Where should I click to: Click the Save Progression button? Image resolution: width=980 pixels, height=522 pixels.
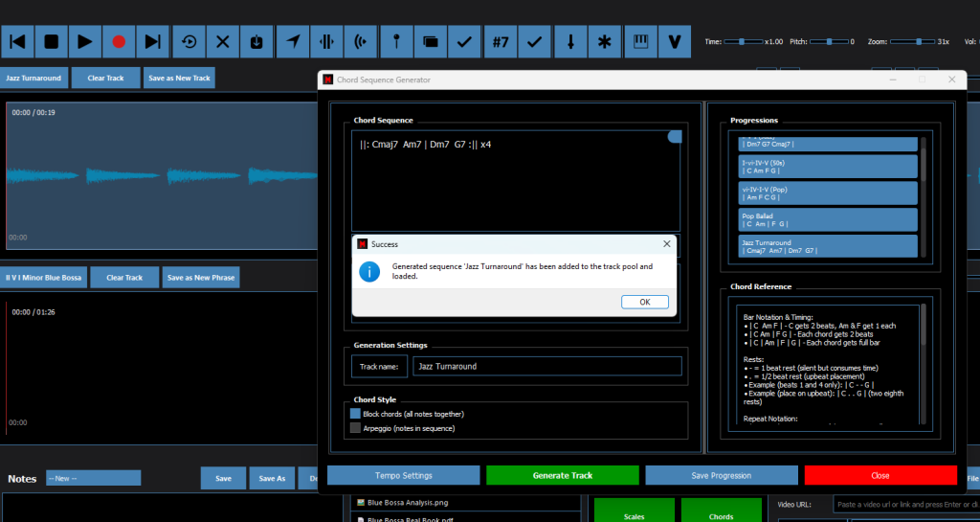coord(721,475)
